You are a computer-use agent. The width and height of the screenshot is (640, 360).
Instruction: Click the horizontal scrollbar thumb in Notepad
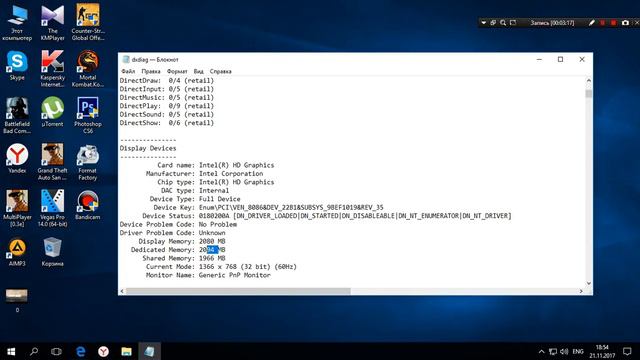tap(238, 291)
